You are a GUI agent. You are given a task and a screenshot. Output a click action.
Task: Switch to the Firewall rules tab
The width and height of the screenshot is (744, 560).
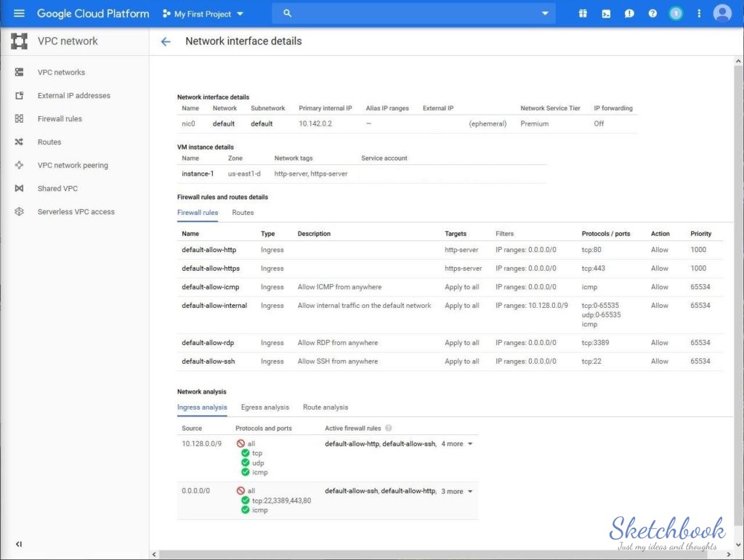click(x=198, y=213)
